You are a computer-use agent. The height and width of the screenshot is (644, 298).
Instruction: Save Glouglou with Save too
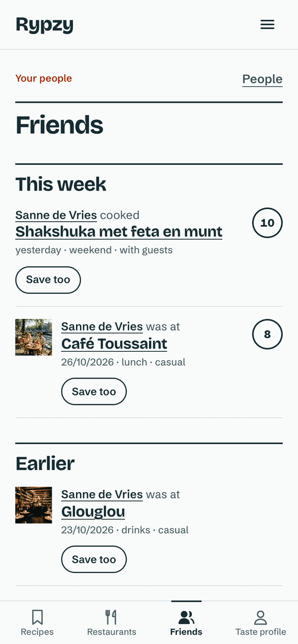(94, 560)
